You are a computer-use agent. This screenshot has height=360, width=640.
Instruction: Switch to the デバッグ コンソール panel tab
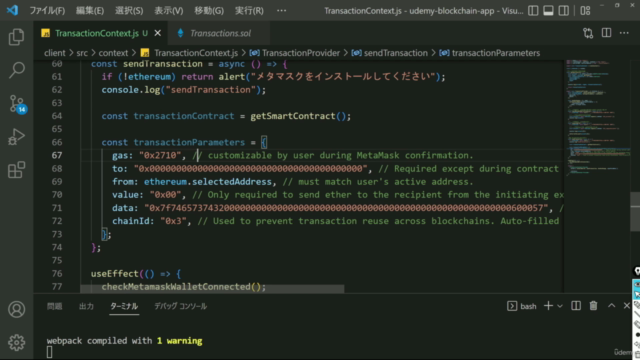[x=180, y=306]
